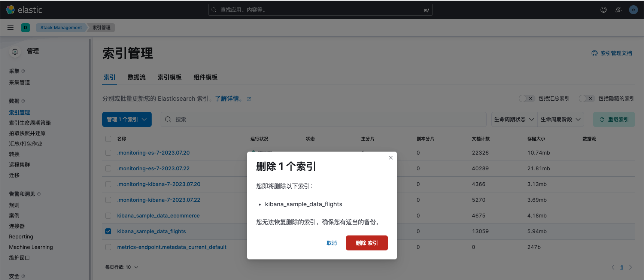Viewport: 644px width, 280px height.
Task: Open the lifecycle status filter dropdown
Action: point(514,119)
